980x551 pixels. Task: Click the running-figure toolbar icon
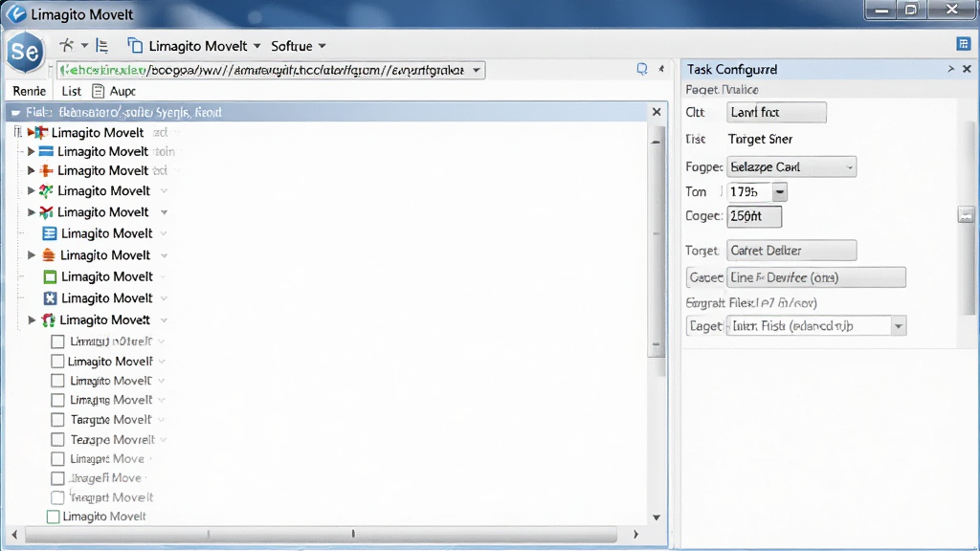click(x=66, y=45)
